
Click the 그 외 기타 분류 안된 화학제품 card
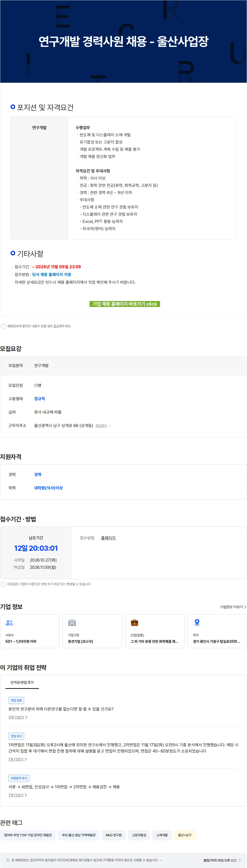[155, 631]
